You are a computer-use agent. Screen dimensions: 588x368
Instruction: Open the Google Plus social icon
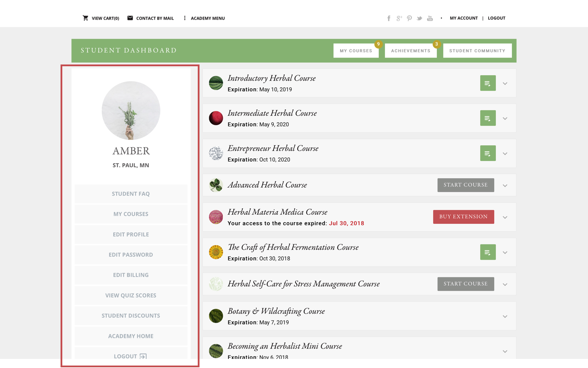[x=399, y=18]
